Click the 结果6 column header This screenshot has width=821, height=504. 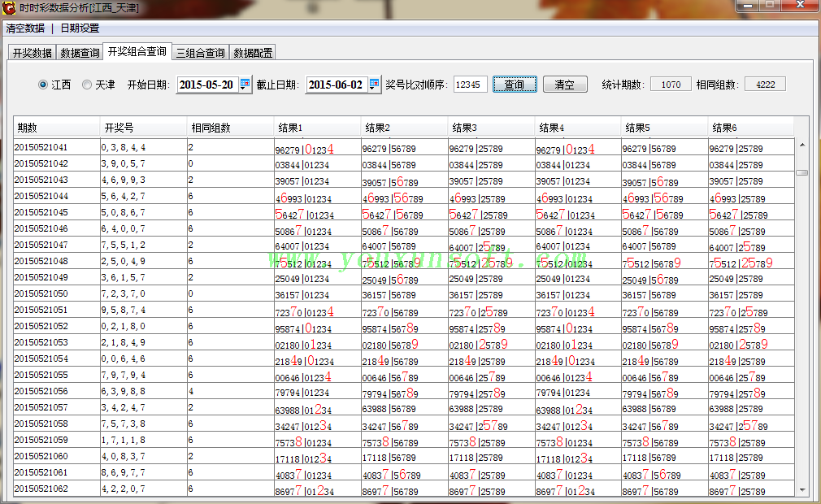tap(751, 128)
